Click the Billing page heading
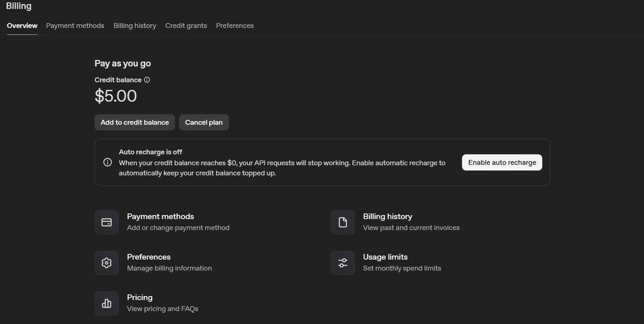Screen dimensions: 644x324 [x=19, y=6]
